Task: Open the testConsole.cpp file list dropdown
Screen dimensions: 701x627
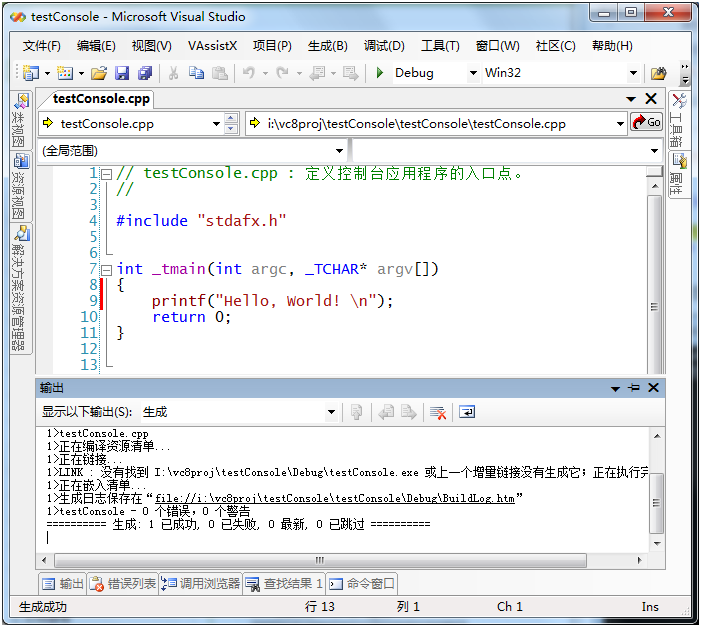Action: [x=216, y=124]
